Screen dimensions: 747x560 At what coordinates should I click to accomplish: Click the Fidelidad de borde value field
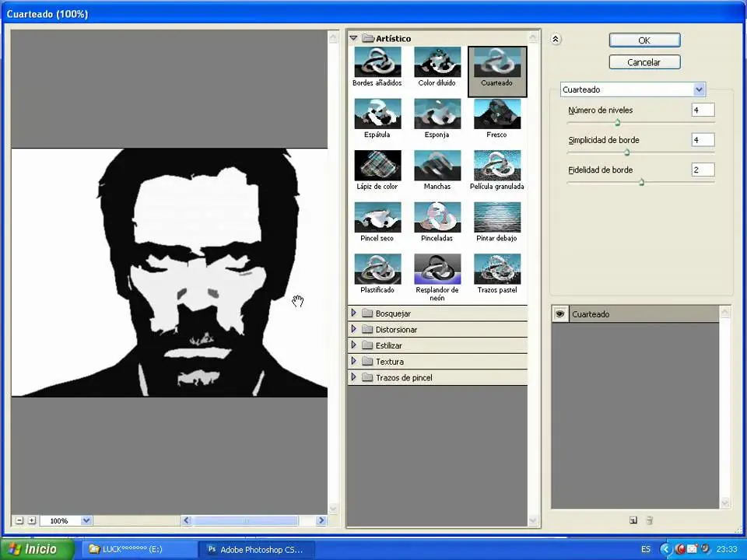[703, 170]
